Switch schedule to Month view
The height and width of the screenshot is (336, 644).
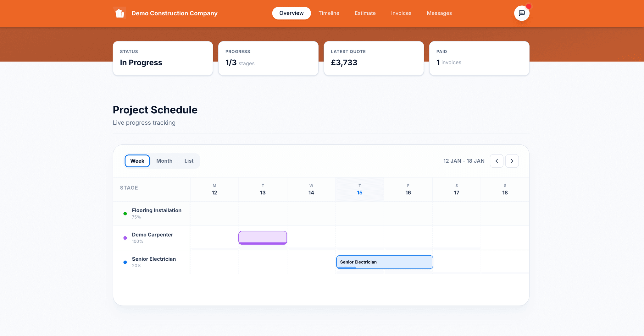click(164, 161)
